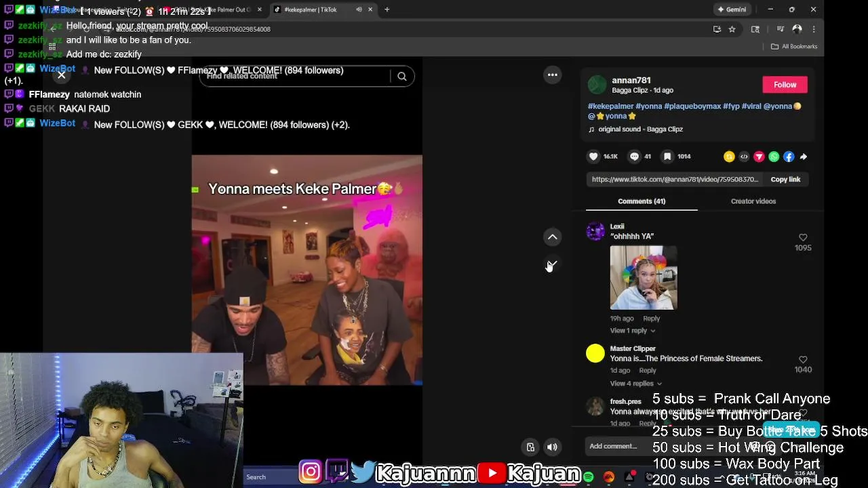
Task: Save video with bookmark icon showing 1014
Action: pyautogui.click(x=667, y=157)
